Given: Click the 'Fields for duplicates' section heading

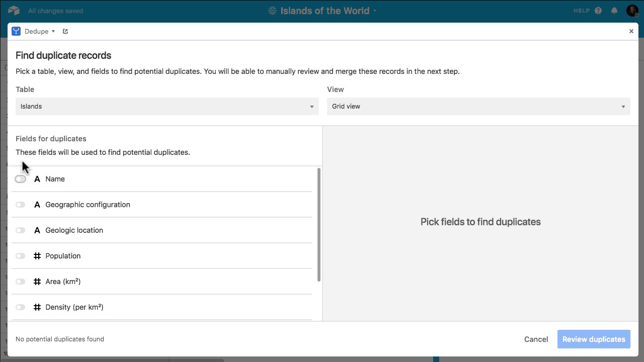Looking at the screenshot, I should point(51,139).
